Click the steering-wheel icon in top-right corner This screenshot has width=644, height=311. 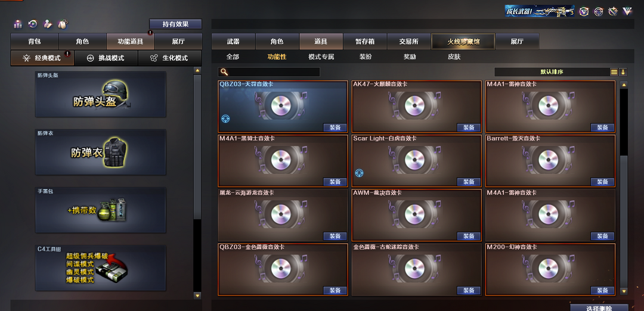coord(599,11)
